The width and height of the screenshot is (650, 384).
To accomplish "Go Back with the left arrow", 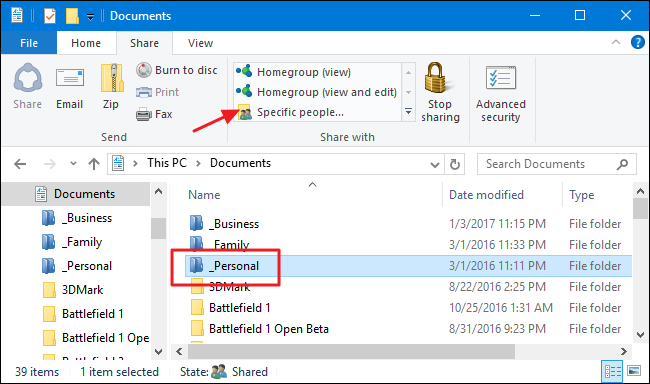I will pos(20,164).
